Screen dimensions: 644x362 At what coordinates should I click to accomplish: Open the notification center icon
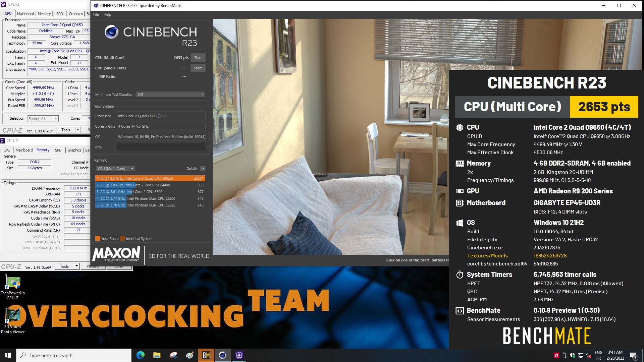[634, 356]
